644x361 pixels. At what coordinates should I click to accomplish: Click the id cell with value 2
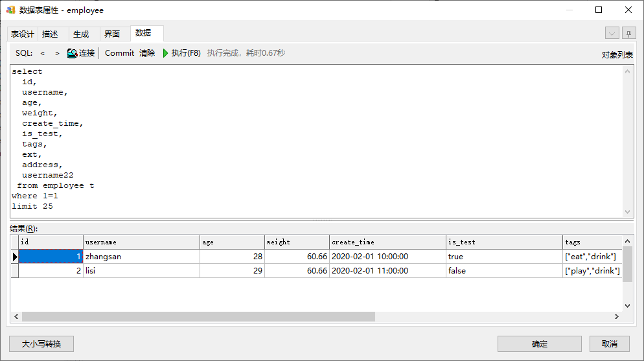tap(51, 271)
